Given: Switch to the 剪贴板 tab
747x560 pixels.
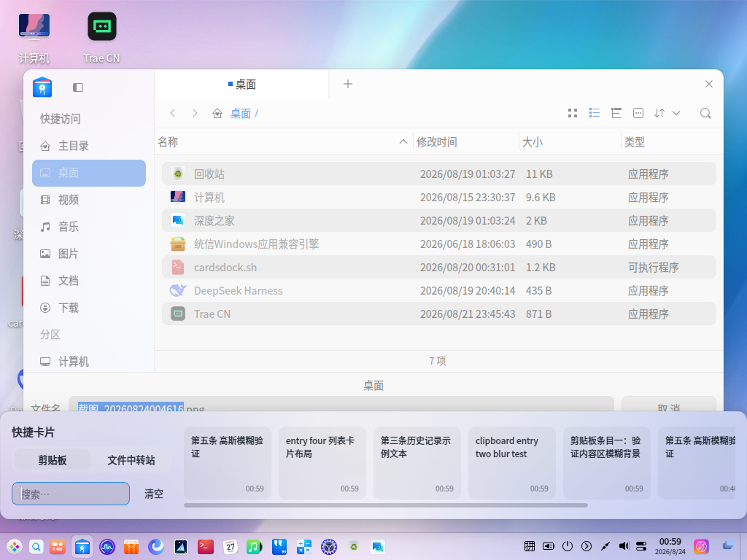Looking at the screenshot, I should (53, 460).
